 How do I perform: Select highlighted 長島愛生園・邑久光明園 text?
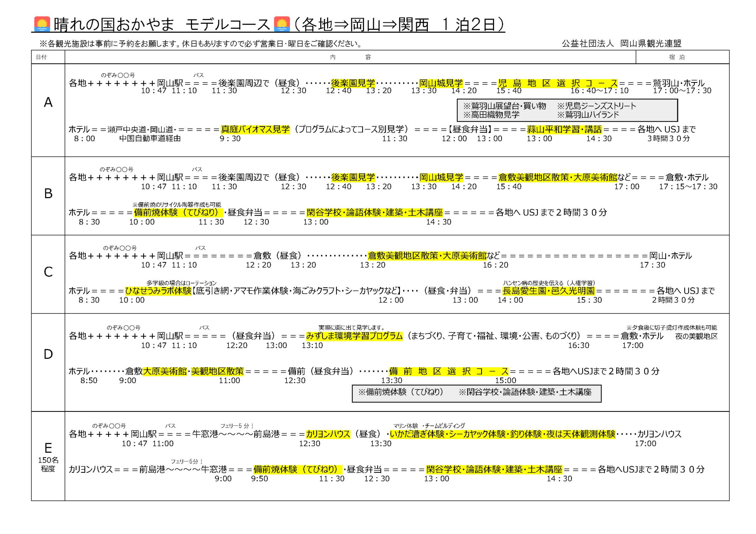click(x=548, y=290)
